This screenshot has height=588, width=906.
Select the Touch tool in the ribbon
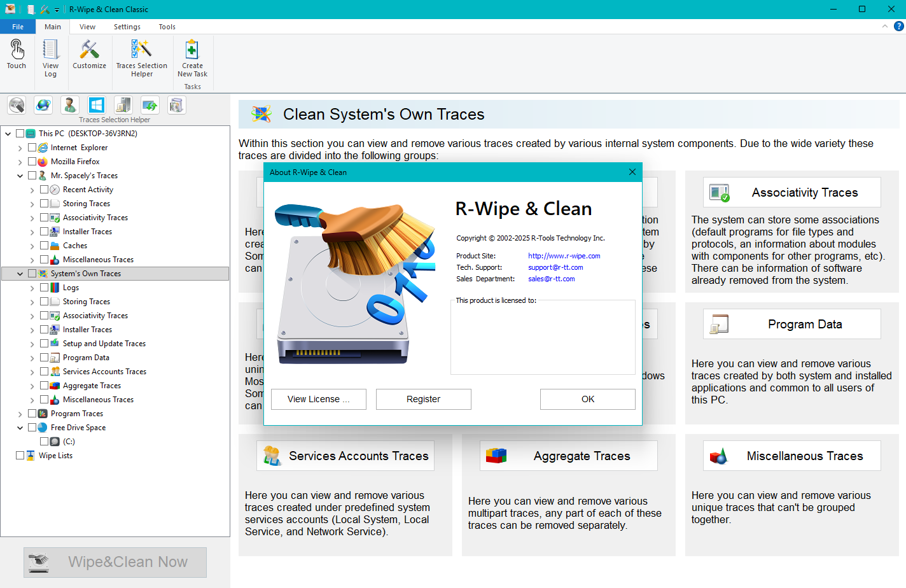pyautogui.click(x=17, y=55)
